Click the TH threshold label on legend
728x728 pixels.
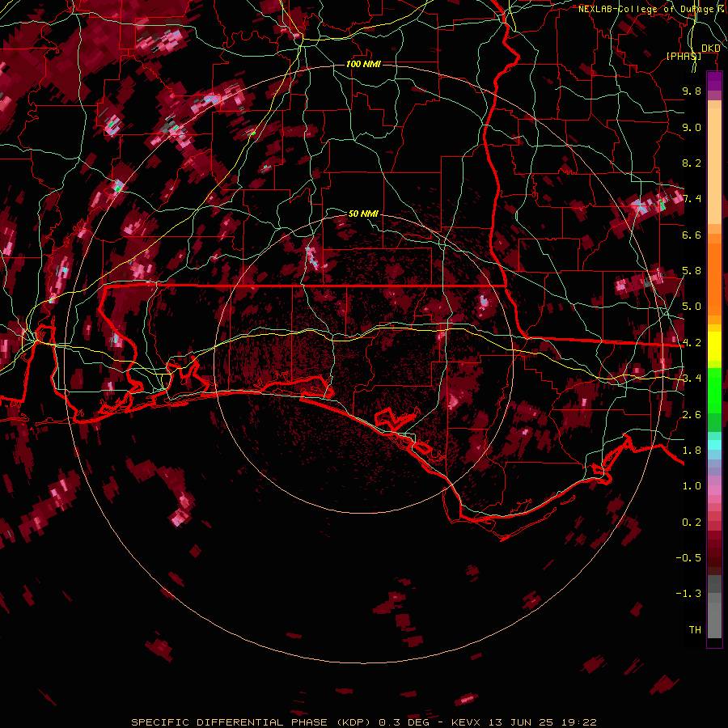695,630
